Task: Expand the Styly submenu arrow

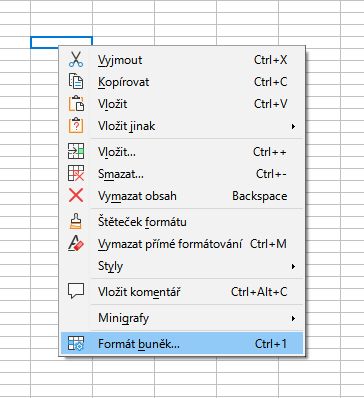Action: (293, 266)
